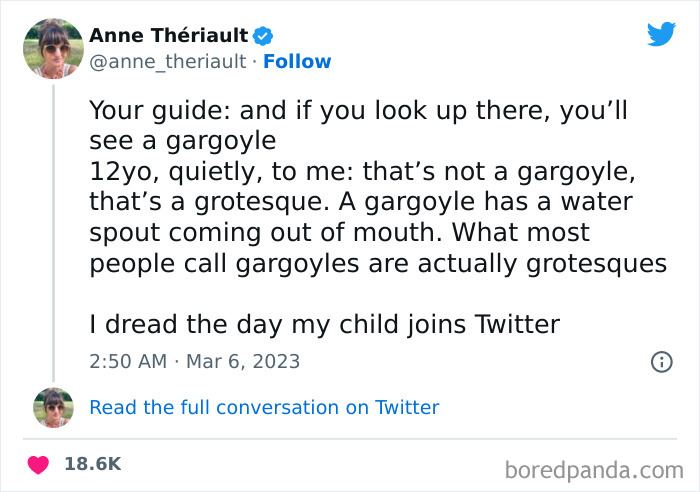Click the Twitter bird logo
The width and height of the screenshot is (700, 492).
click(661, 34)
